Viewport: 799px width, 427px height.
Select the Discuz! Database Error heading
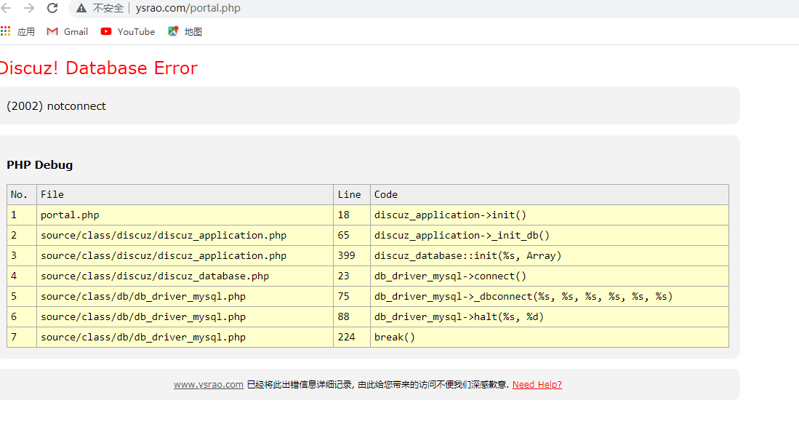[x=98, y=68]
